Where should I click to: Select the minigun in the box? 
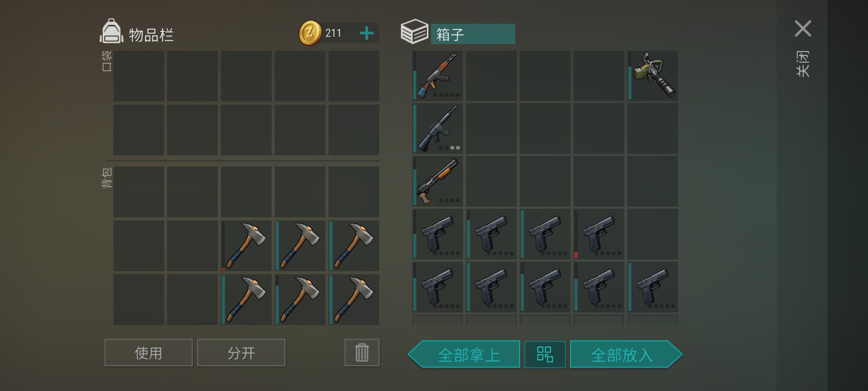point(652,76)
